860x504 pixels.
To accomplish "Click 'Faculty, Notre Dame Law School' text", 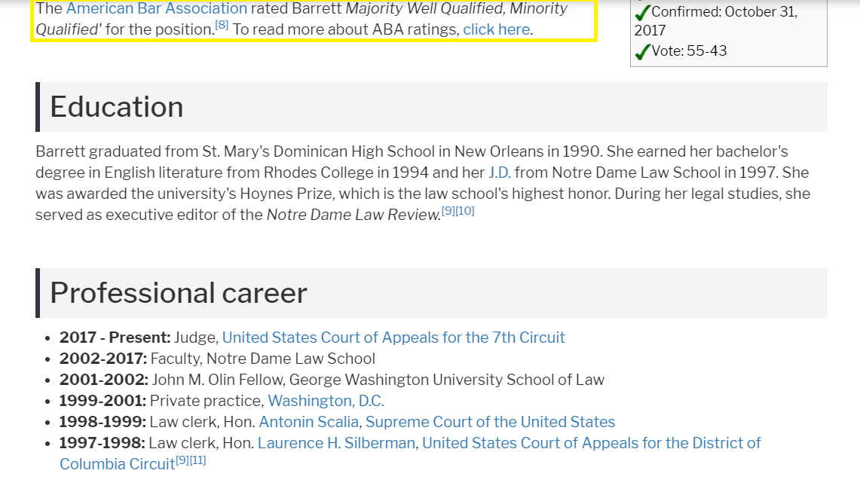I will [x=263, y=359].
